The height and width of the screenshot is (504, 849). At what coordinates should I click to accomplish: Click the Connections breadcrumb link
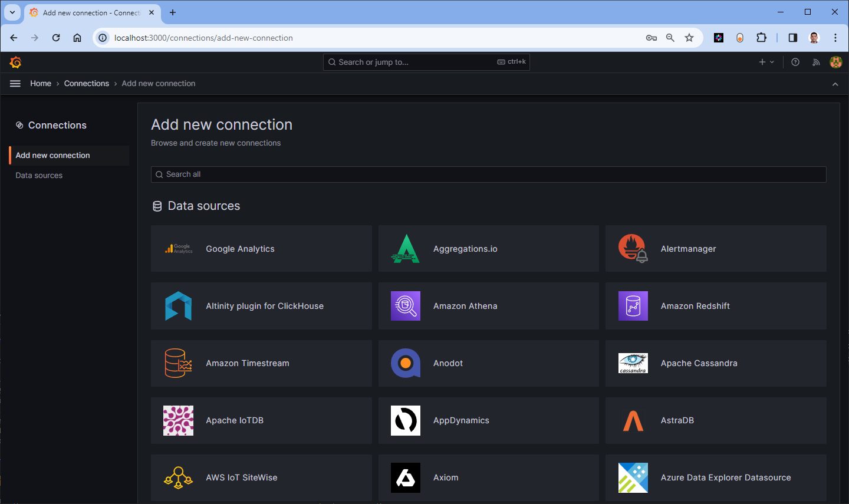coord(87,84)
